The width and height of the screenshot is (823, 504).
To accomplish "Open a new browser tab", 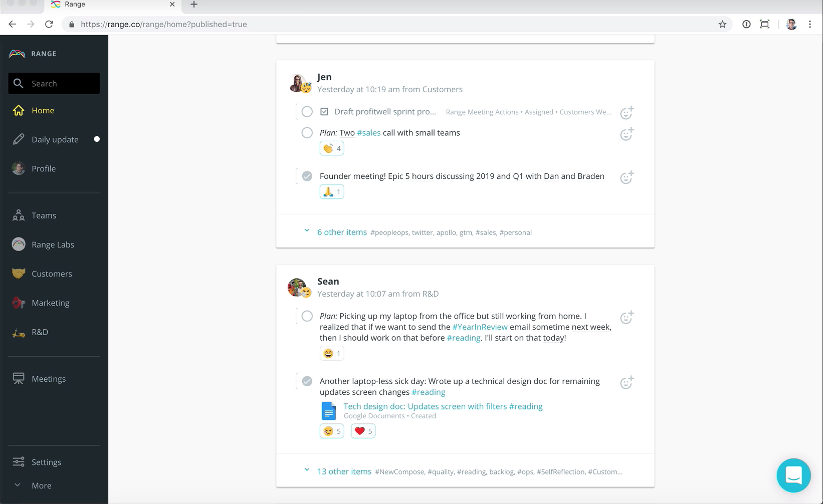I will (x=194, y=5).
